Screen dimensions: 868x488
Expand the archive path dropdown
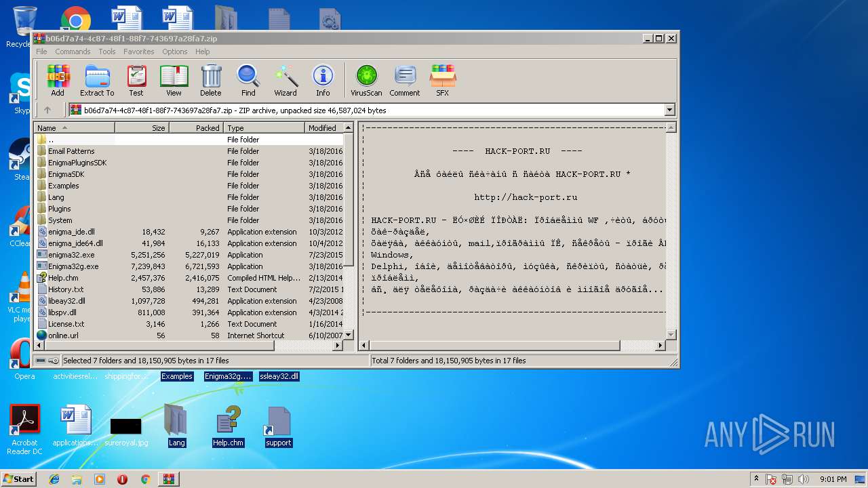(670, 110)
